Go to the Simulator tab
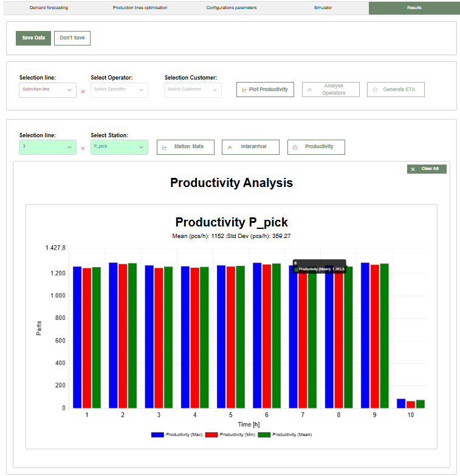Image resolution: width=460 pixels, height=476 pixels. [323, 7]
